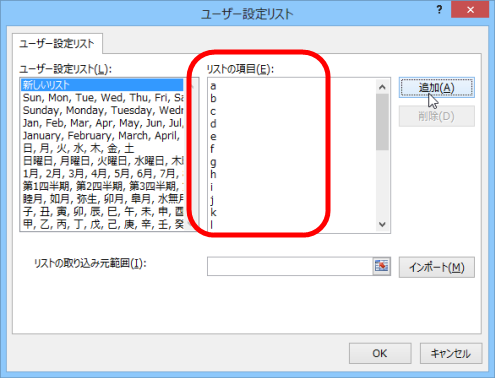
Task: Click the キャンセル button
Action: click(x=451, y=353)
